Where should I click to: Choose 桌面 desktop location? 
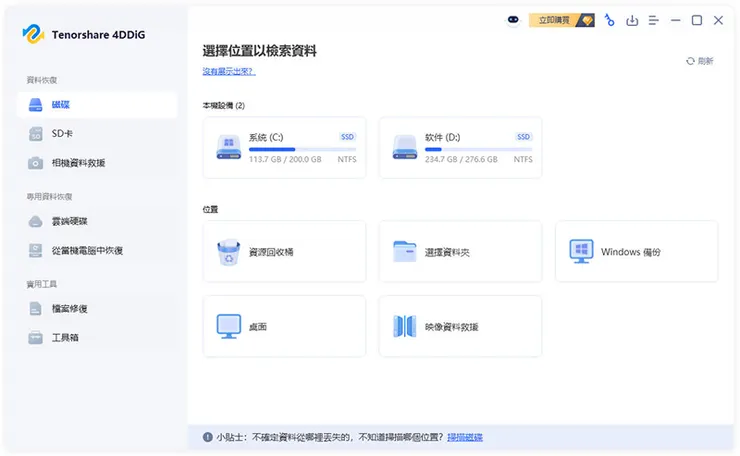(x=285, y=326)
